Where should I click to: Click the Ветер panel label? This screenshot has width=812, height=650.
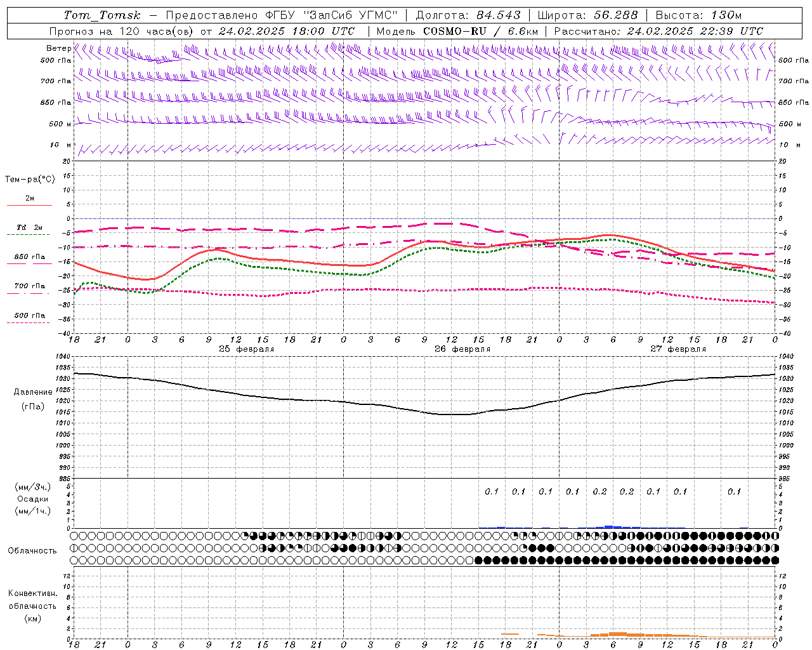click(x=58, y=48)
